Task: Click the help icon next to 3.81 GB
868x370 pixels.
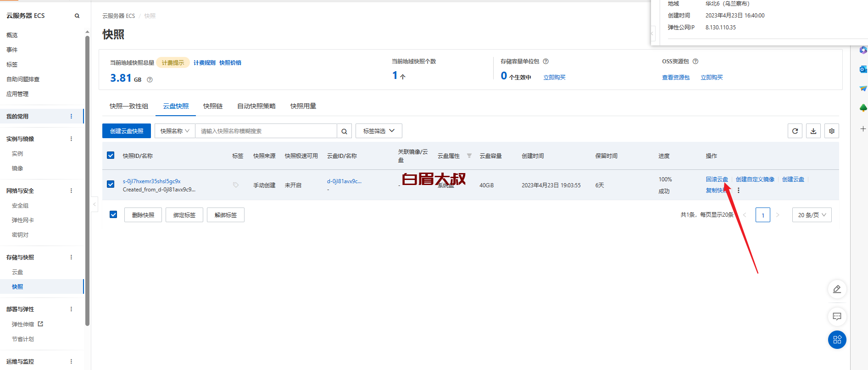Action: tap(150, 80)
